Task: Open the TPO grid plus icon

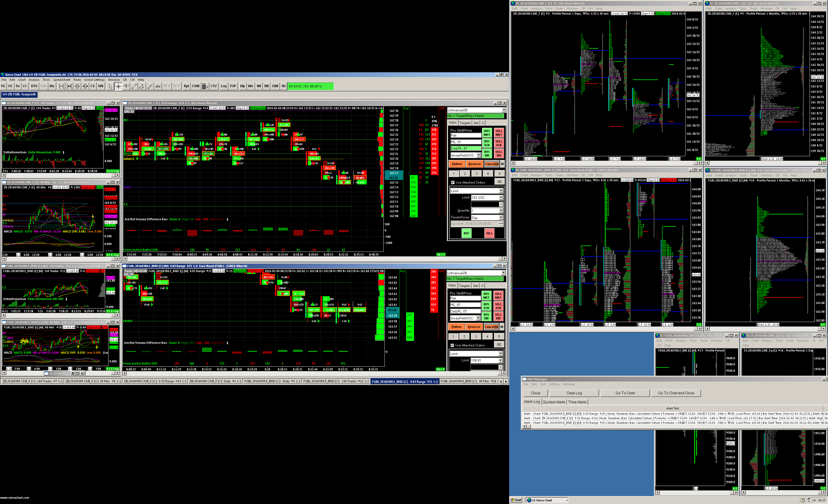Action: (205, 86)
